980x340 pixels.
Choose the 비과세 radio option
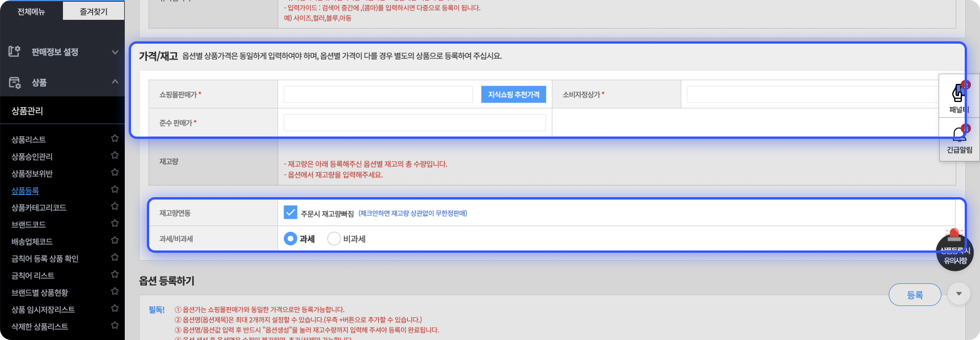[x=334, y=239]
